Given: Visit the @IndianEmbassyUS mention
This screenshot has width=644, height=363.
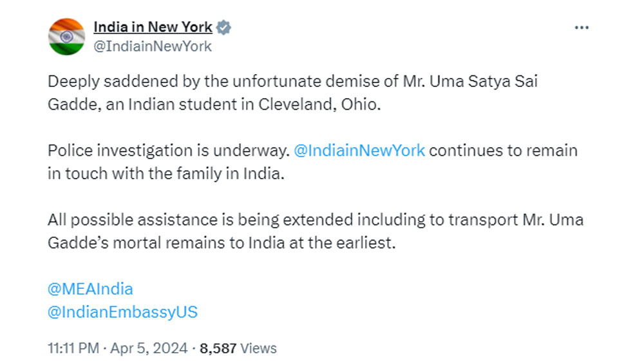Looking at the screenshot, I should 122,312.
